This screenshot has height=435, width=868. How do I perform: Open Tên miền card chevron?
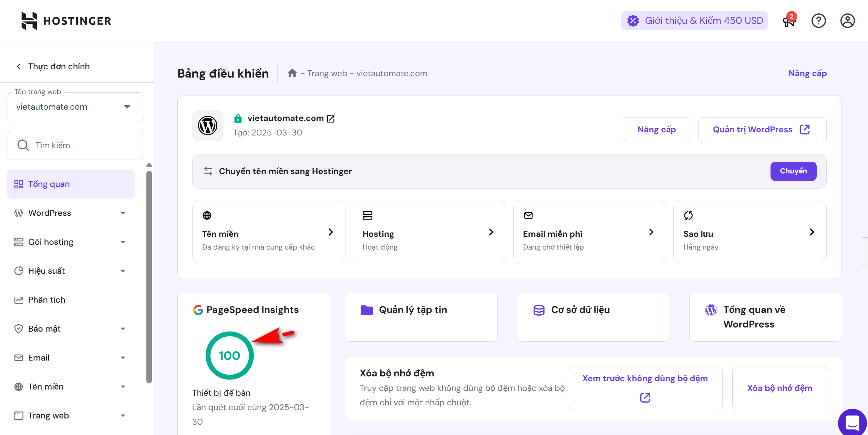(x=331, y=232)
